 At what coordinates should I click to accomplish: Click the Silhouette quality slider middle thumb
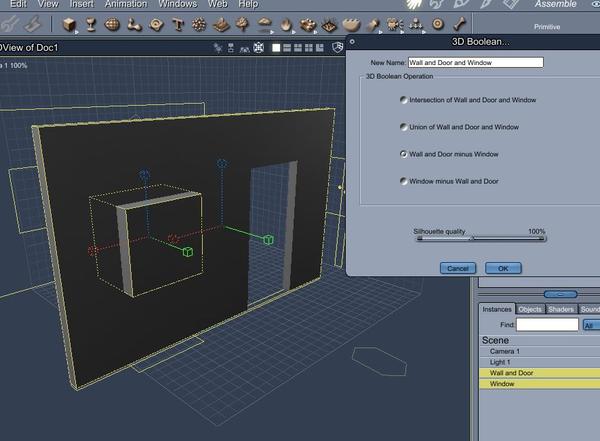tap(472, 238)
